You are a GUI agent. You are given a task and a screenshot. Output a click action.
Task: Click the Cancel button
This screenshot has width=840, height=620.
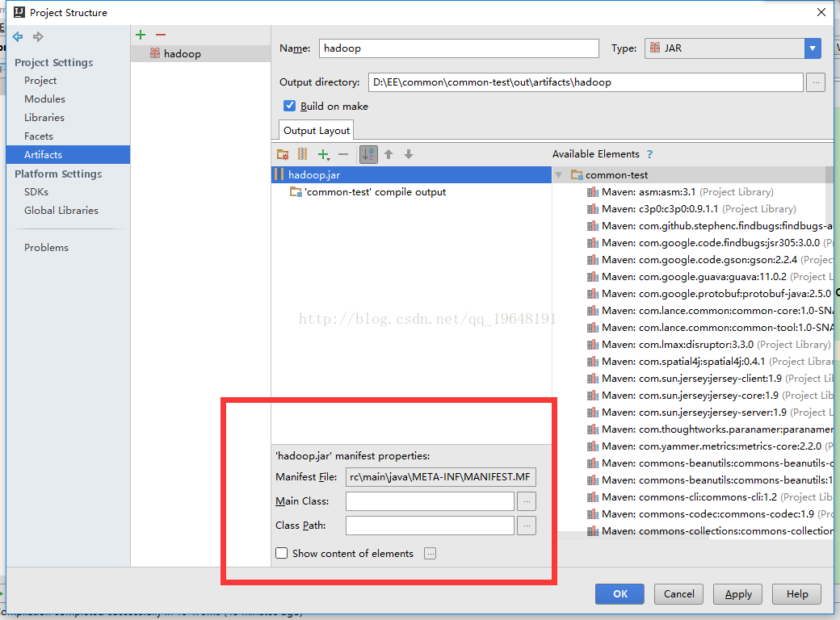678,594
